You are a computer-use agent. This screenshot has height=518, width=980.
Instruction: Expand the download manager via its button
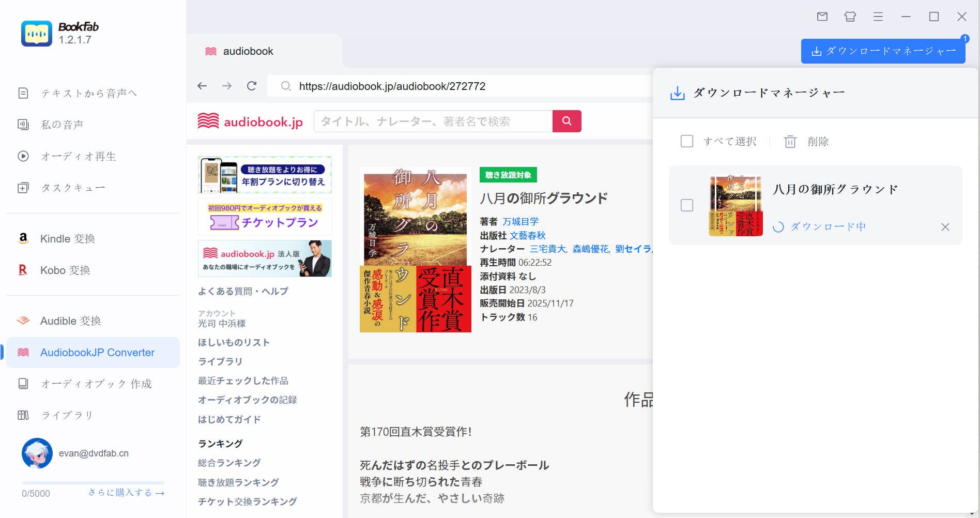(x=881, y=51)
